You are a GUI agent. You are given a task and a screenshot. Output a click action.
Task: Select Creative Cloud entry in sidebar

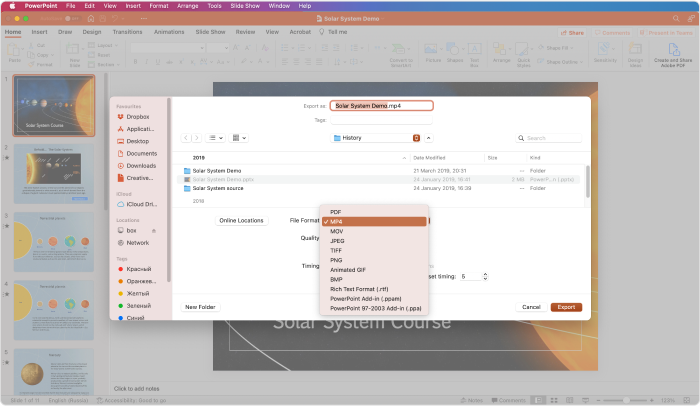(135, 178)
